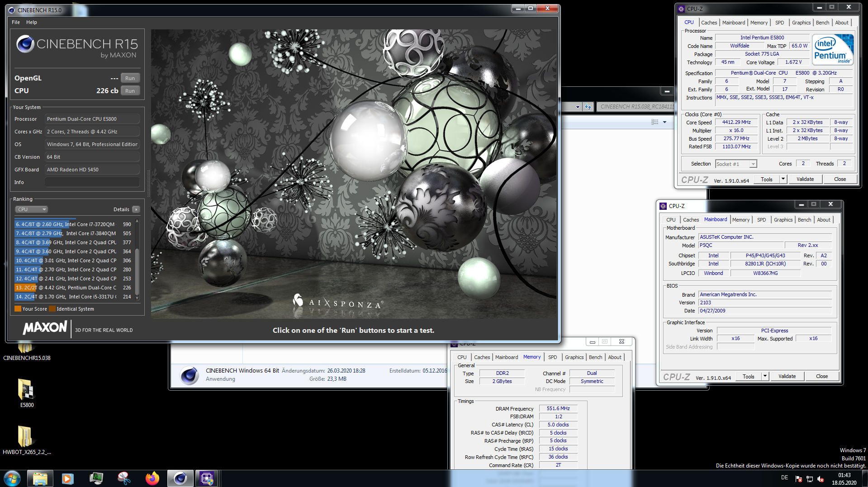Click Explorer search box showing CINEBENCH R15.038
The height and width of the screenshot is (487, 868).
coord(636,107)
